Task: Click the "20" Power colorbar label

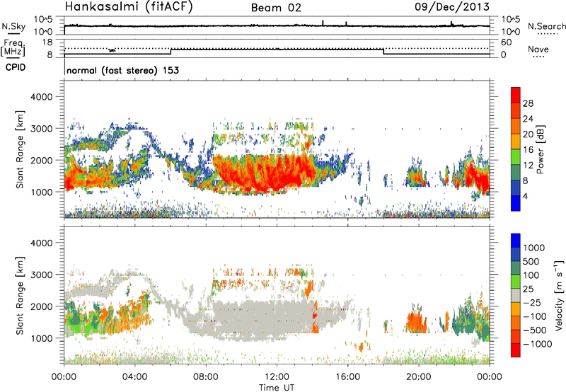Action: pyautogui.click(x=528, y=134)
